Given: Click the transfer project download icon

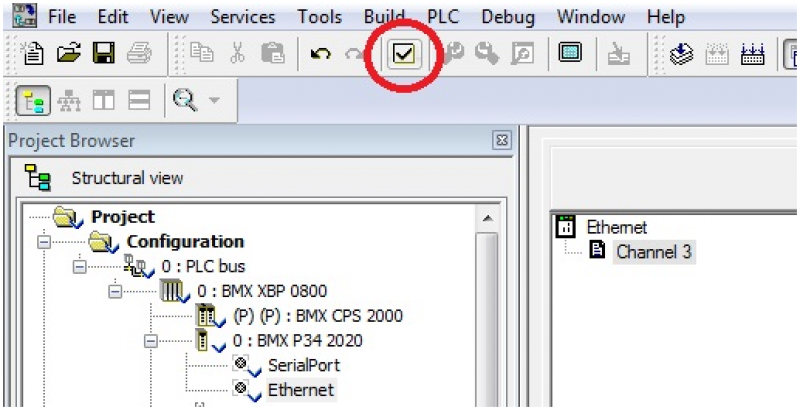Looking at the screenshot, I should pyautogui.click(x=681, y=53).
